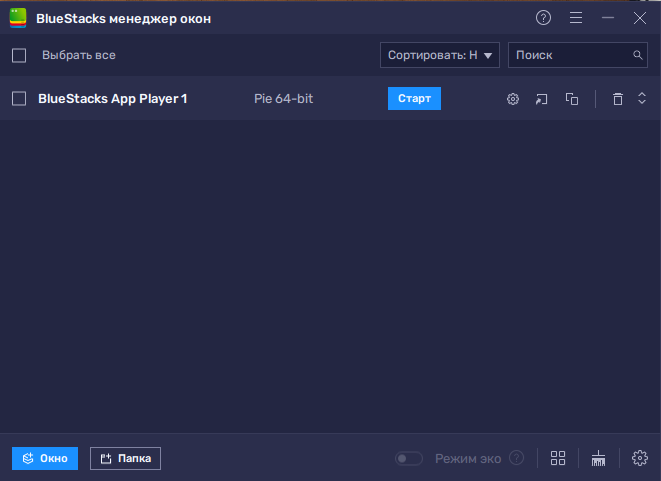Click the Папка folder button
Screen dimensions: 661x481
tap(125, 458)
